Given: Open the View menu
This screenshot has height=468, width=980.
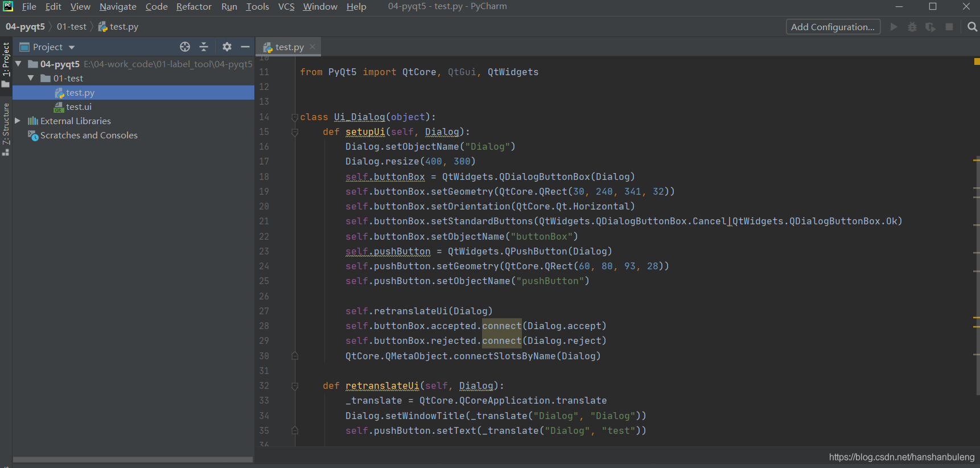Looking at the screenshot, I should pos(80,7).
